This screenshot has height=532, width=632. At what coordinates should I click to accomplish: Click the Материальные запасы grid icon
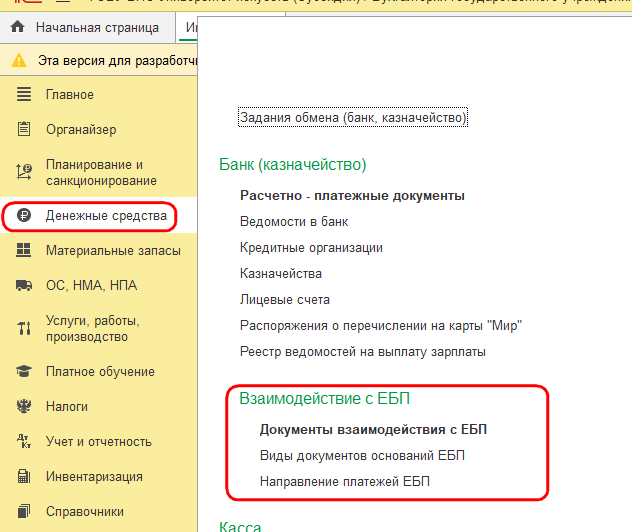click(x=24, y=250)
